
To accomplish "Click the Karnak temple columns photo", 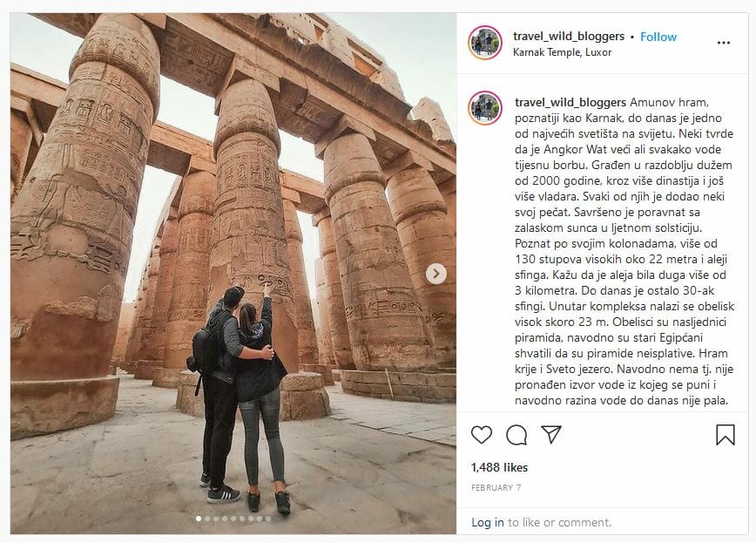I will 233,274.
